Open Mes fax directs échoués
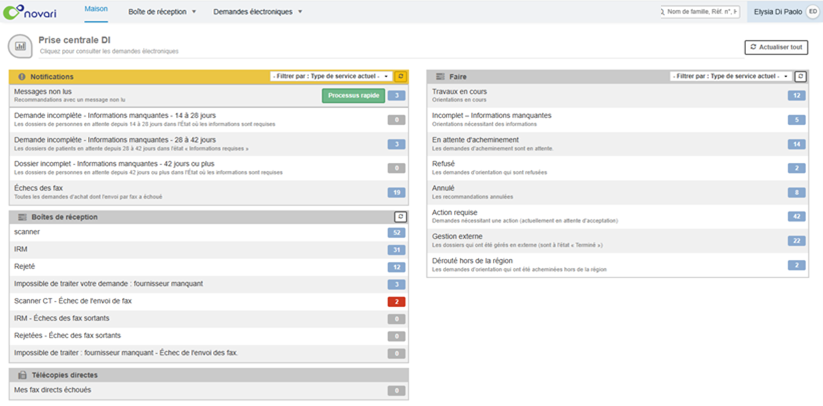 [x=208, y=391]
